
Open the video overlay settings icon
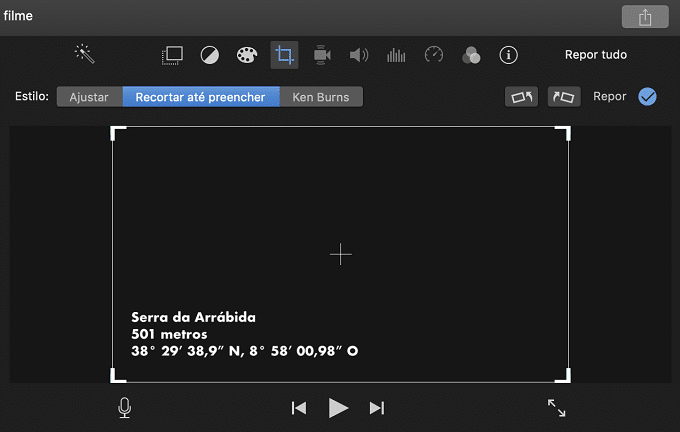pos(172,55)
